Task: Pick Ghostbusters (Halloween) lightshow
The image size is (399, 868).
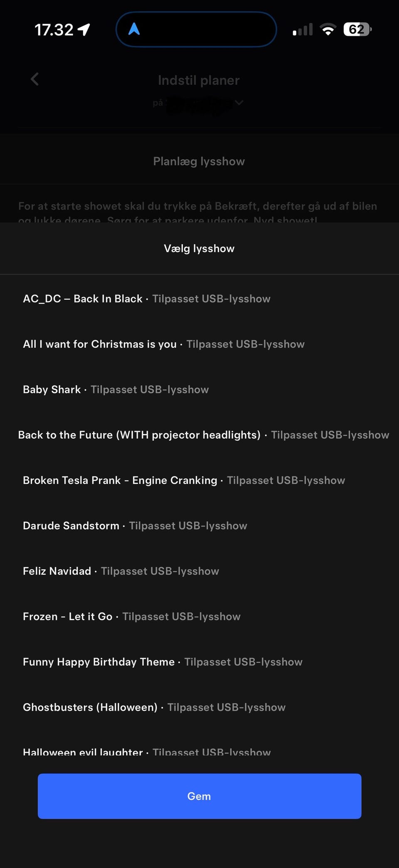Action: [154, 707]
